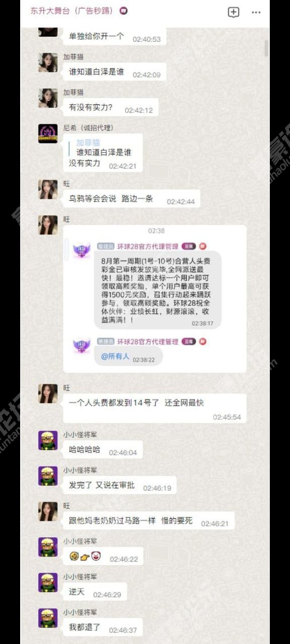This screenshot has height=644, width=290.
Task: Open the forwarded 8月第一周期 announcement bubble
Action: tap(158, 290)
